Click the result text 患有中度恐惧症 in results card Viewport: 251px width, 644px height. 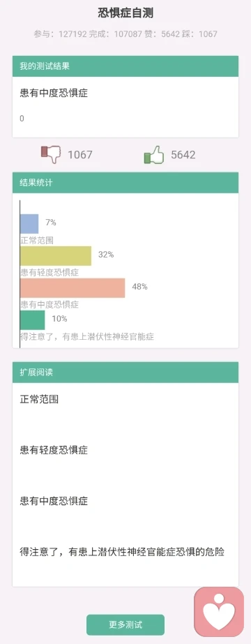coord(54,93)
